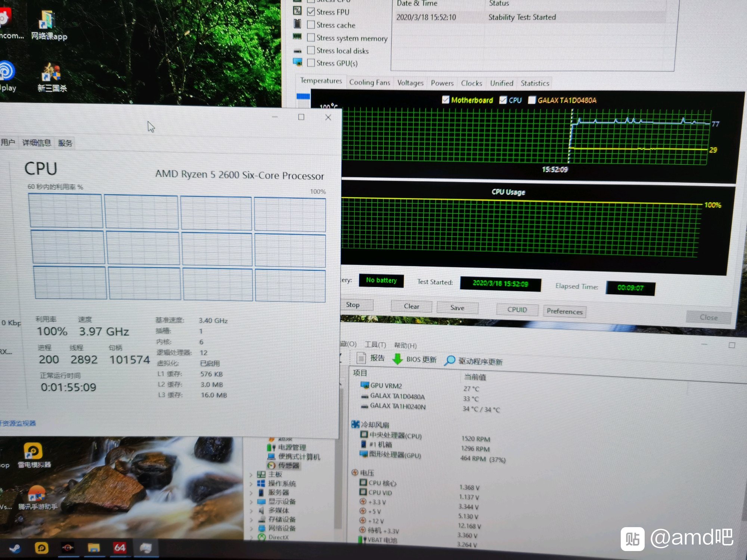This screenshot has height=560, width=747.
Task: Expand the 主板 tree node
Action: pos(251,475)
